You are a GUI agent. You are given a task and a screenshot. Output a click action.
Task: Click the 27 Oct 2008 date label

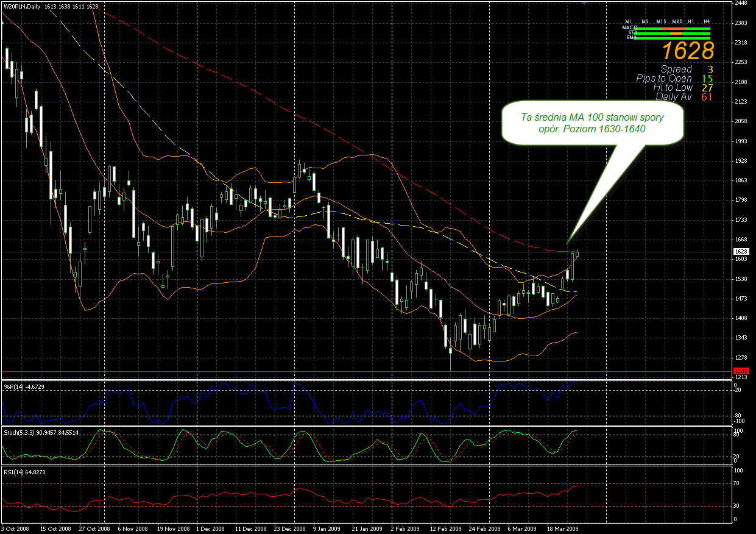coord(94,529)
